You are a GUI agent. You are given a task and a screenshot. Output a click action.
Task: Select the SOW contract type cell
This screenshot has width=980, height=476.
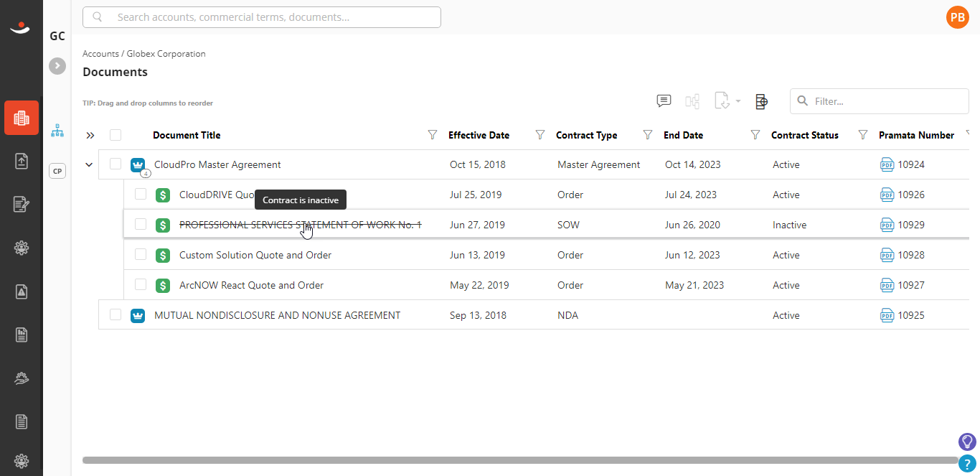point(568,225)
